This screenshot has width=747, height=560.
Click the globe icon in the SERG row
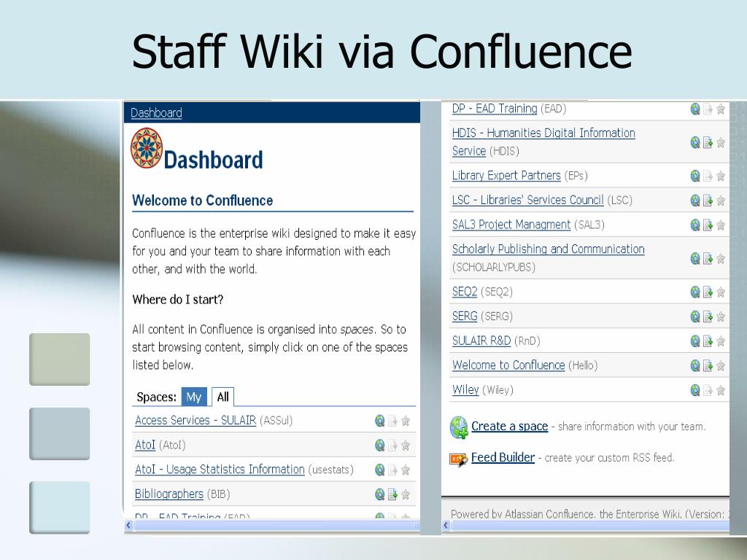[695, 316]
